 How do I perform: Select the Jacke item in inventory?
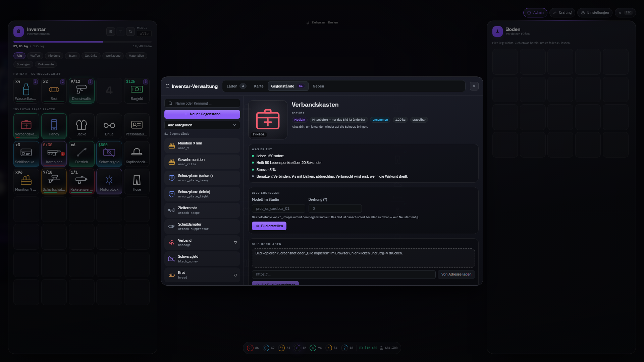pos(82,126)
